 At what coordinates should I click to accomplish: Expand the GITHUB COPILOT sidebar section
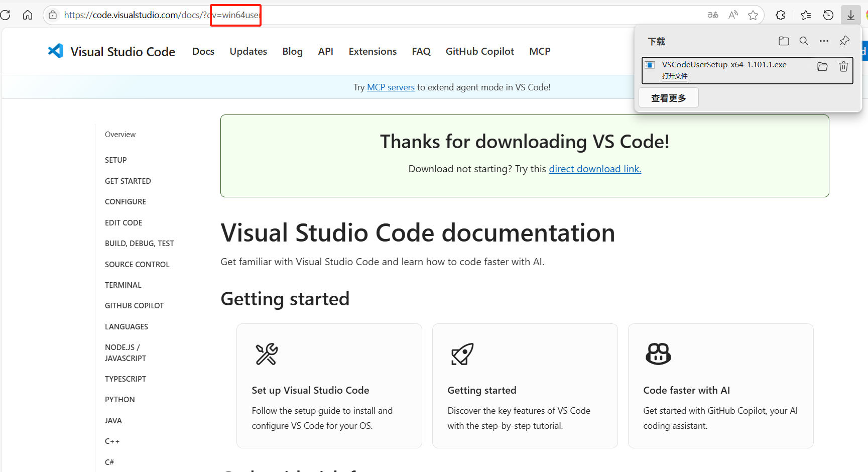click(x=135, y=306)
